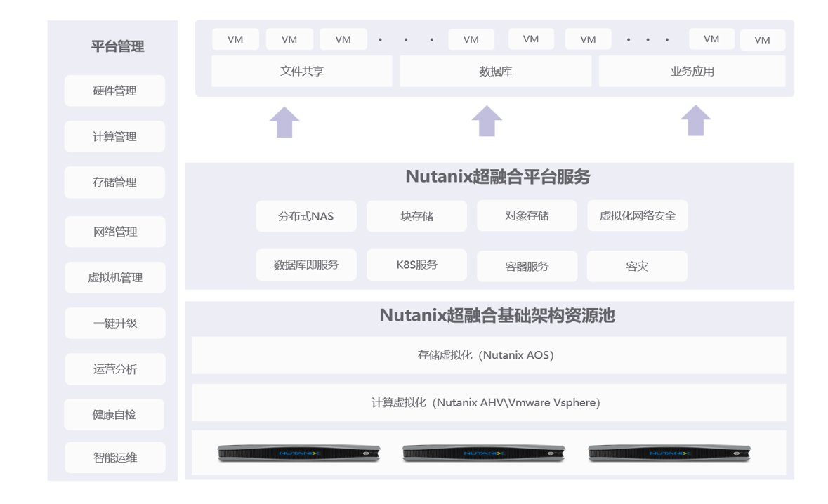Click the upward arrow below 文件共享
Screen dimensions: 828x504
click(284, 122)
